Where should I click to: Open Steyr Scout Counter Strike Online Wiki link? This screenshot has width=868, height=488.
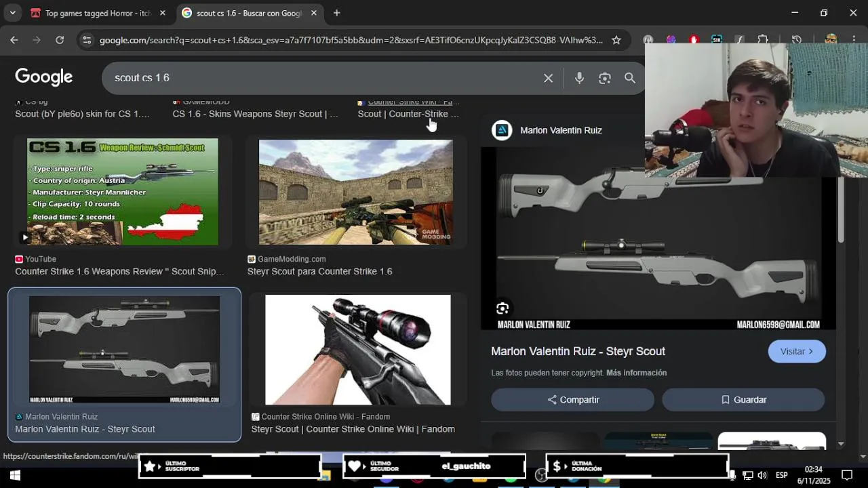[x=353, y=429]
